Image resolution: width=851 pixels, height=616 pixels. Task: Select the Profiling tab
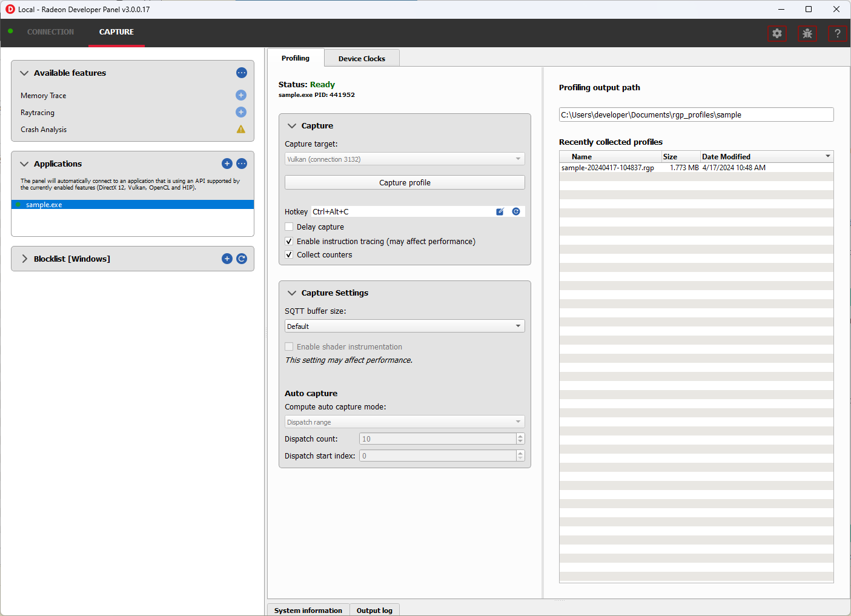click(x=296, y=58)
